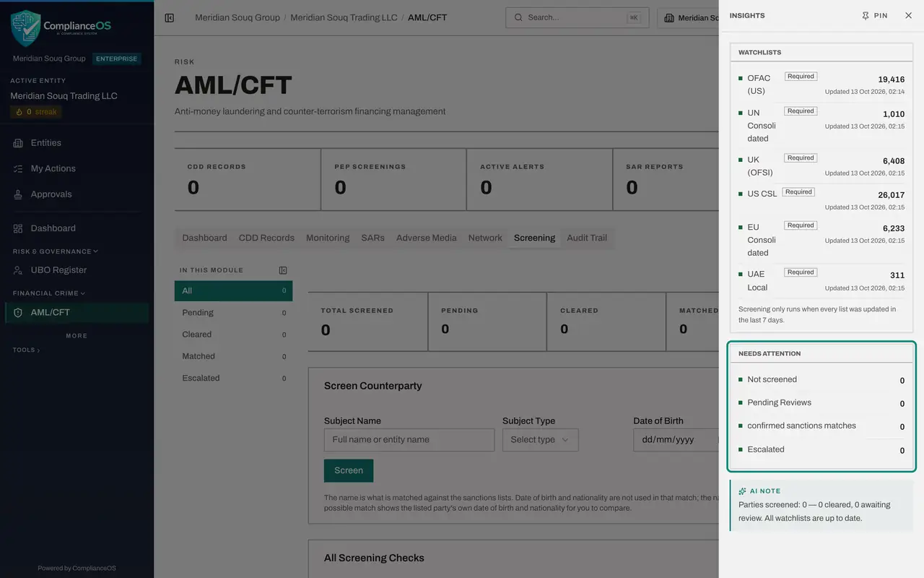Select the Cleared filter in module list

pyautogui.click(x=233, y=335)
